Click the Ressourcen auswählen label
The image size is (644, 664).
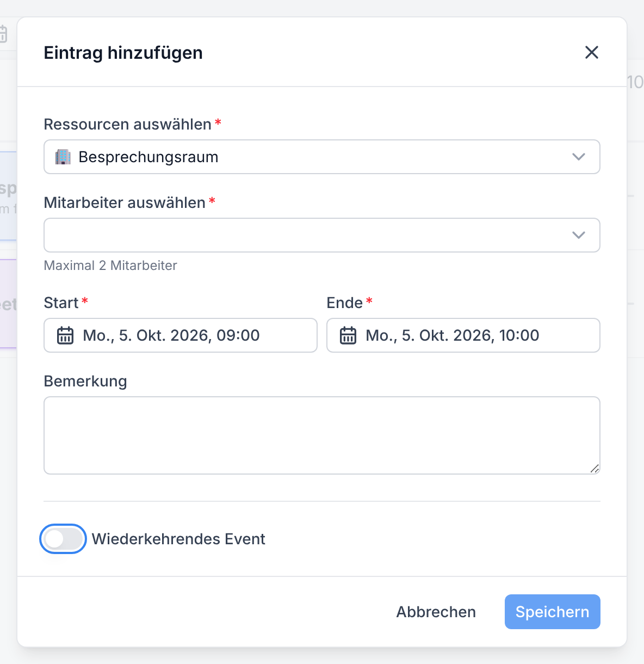(x=128, y=125)
